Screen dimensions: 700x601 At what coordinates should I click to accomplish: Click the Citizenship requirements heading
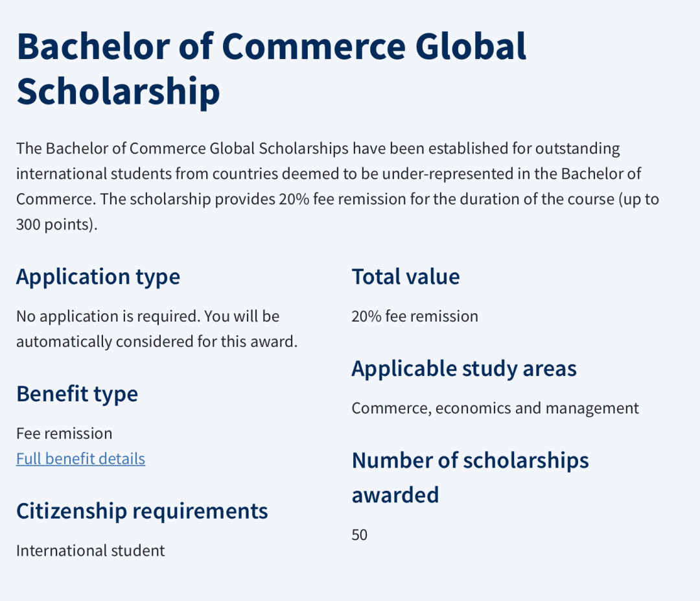[x=142, y=511]
